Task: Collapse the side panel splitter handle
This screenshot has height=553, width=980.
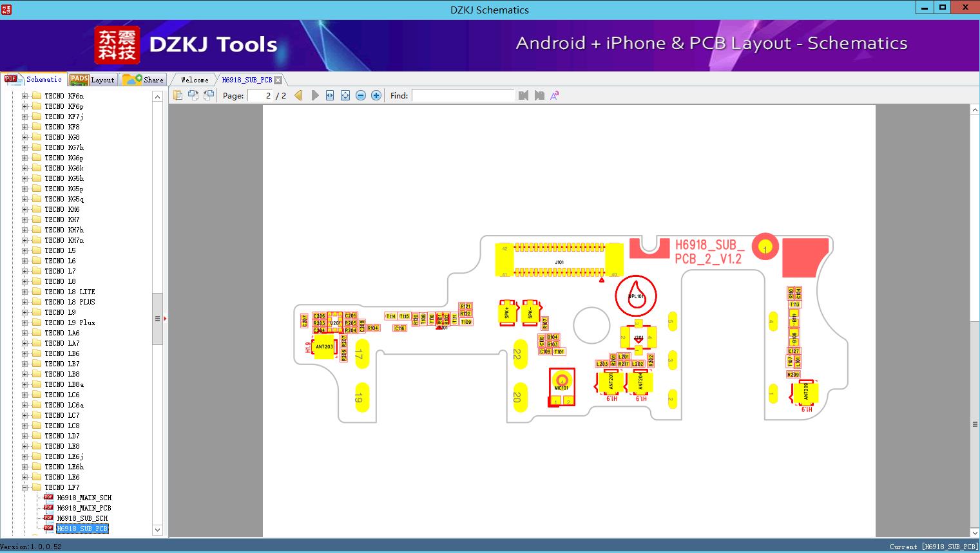Action: (165, 319)
